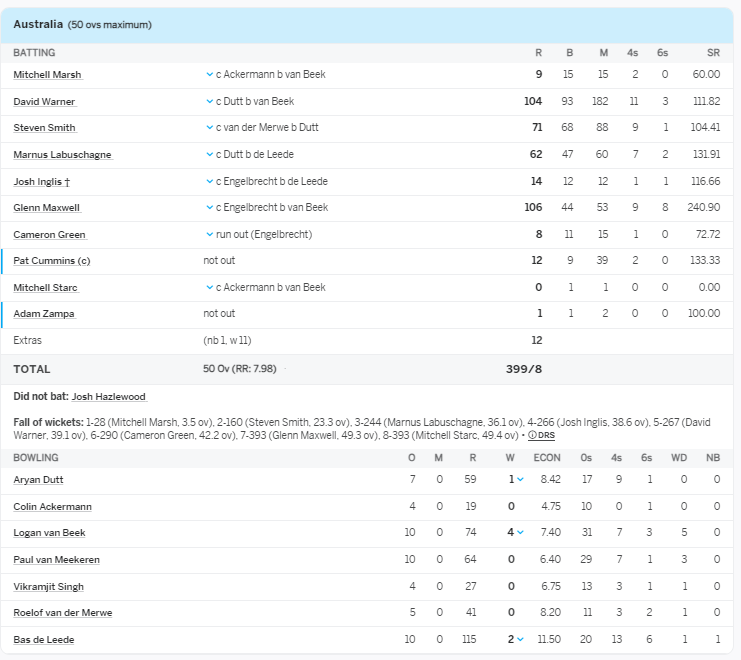Open Colin Ackermann's bowler profile
The height and width of the screenshot is (660, 741).
[52, 507]
